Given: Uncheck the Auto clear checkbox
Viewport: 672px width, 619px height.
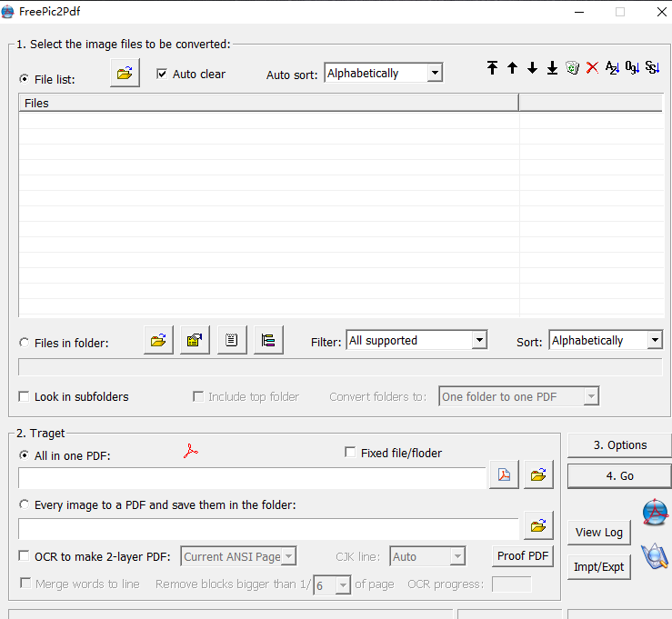Looking at the screenshot, I should (x=162, y=74).
